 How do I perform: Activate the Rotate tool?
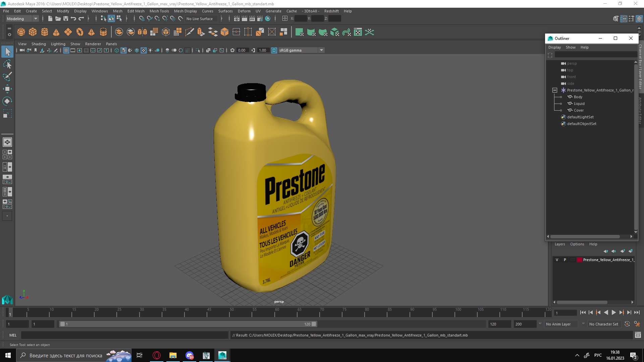click(x=7, y=101)
